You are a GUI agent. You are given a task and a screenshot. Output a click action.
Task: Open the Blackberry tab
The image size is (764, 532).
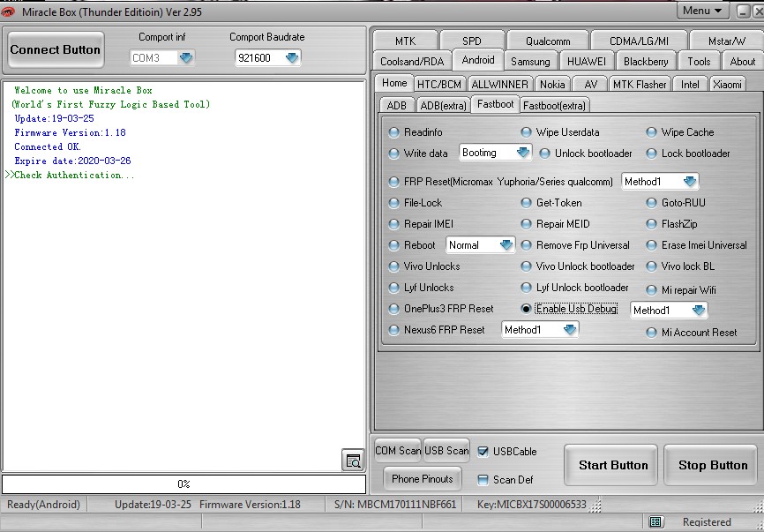click(x=646, y=62)
